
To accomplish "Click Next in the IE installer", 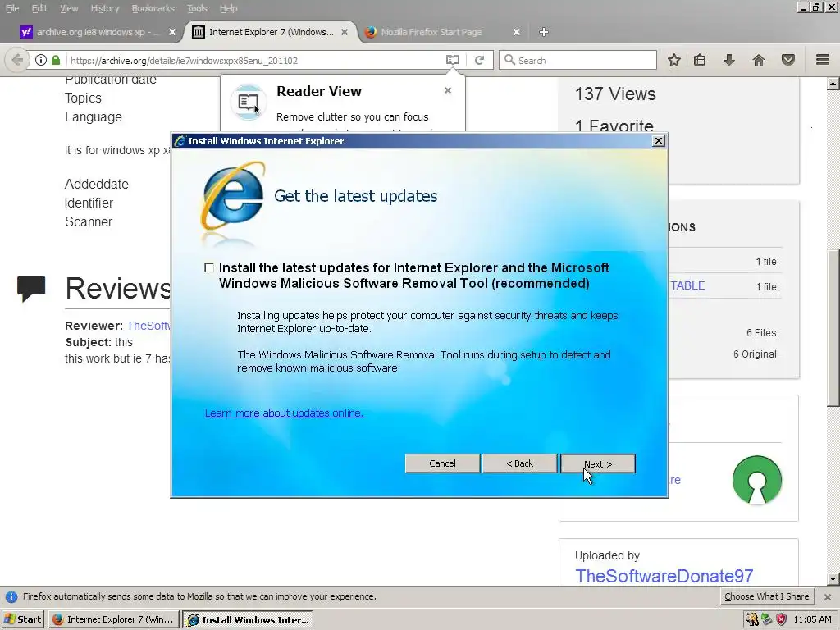I will coord(598,464).
